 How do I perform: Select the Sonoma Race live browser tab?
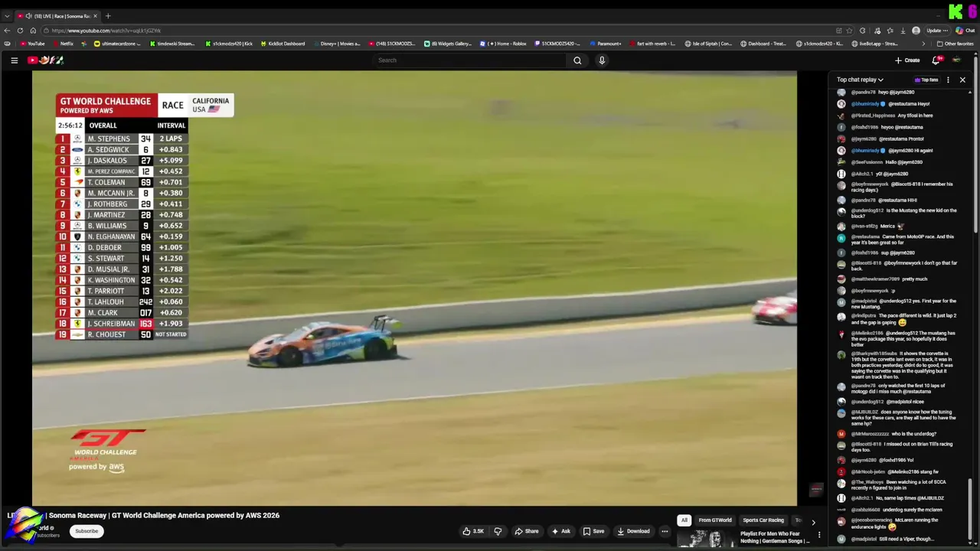click(57, 15)
